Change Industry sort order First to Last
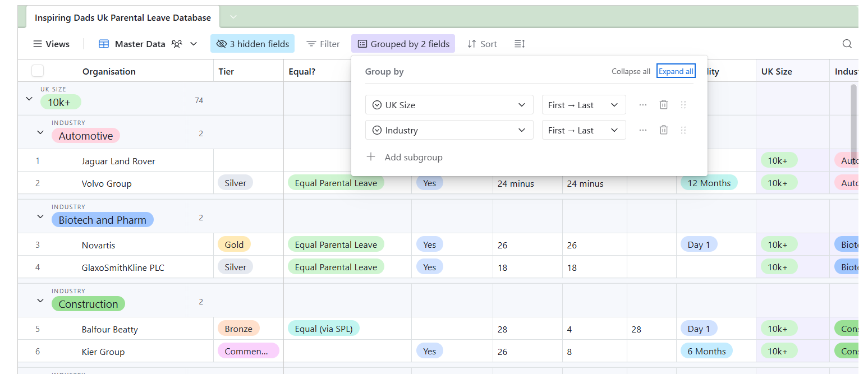This screenshot has width=868, height=374. point(584,130)
